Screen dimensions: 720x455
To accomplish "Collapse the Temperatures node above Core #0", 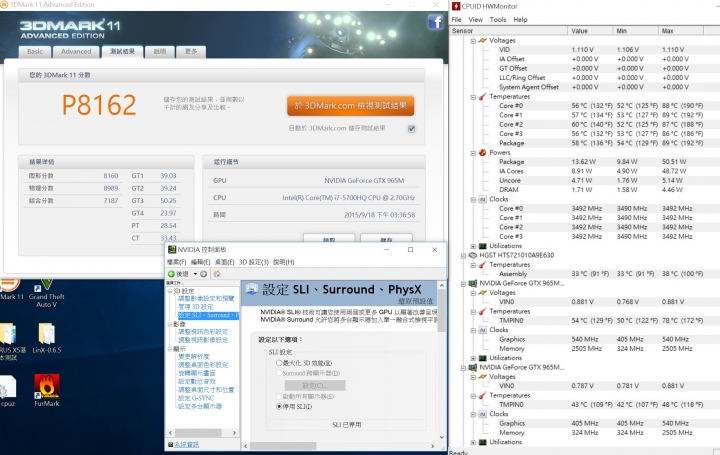I will tap(473, 97).
